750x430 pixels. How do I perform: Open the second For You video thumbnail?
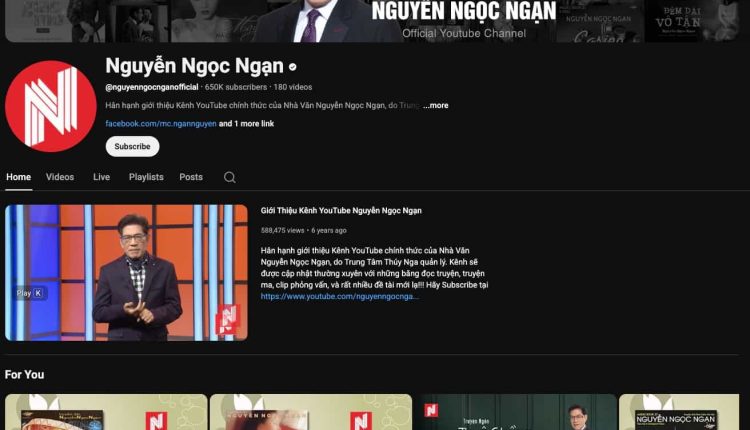311,412
